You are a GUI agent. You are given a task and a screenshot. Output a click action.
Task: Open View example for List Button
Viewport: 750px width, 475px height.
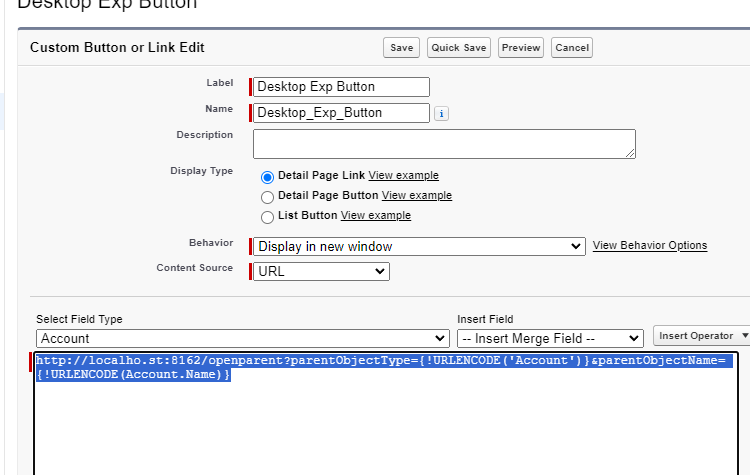point(376,215)
